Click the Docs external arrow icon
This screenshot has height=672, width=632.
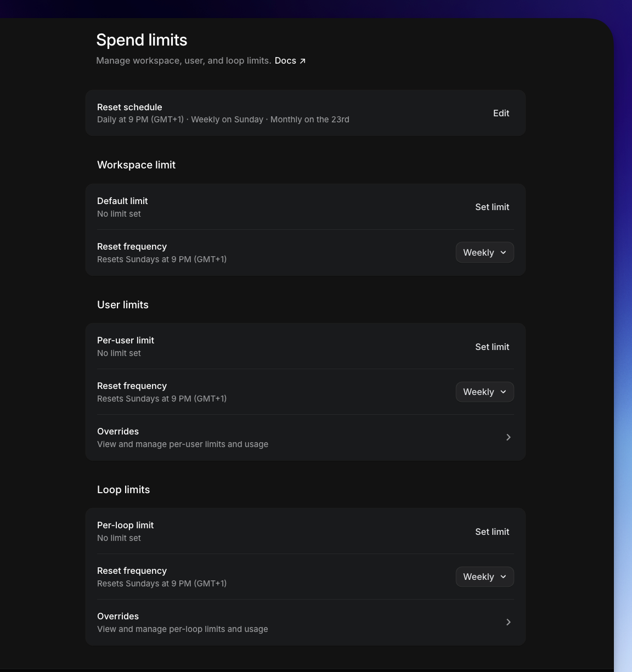302,61
